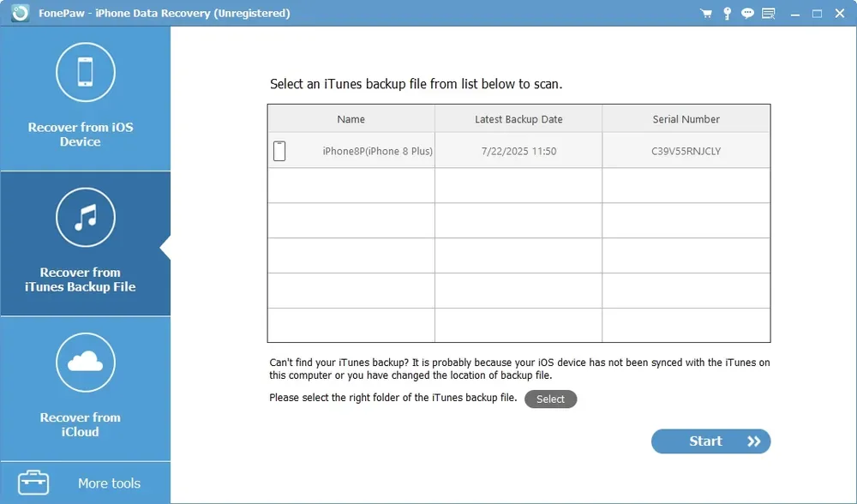Open the More tools section
Screen dimensions: 857x504
point(109,483)
